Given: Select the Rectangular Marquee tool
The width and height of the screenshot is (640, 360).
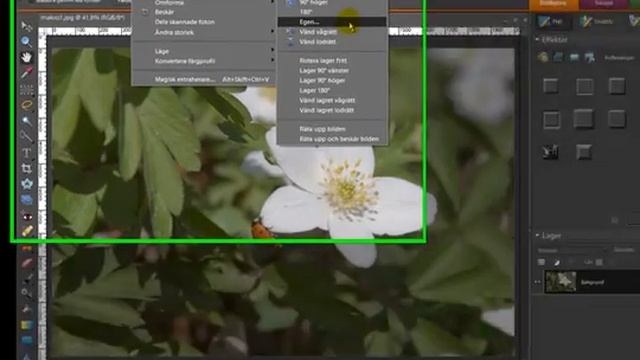Looking at the screenshot, I should [27, 89].
